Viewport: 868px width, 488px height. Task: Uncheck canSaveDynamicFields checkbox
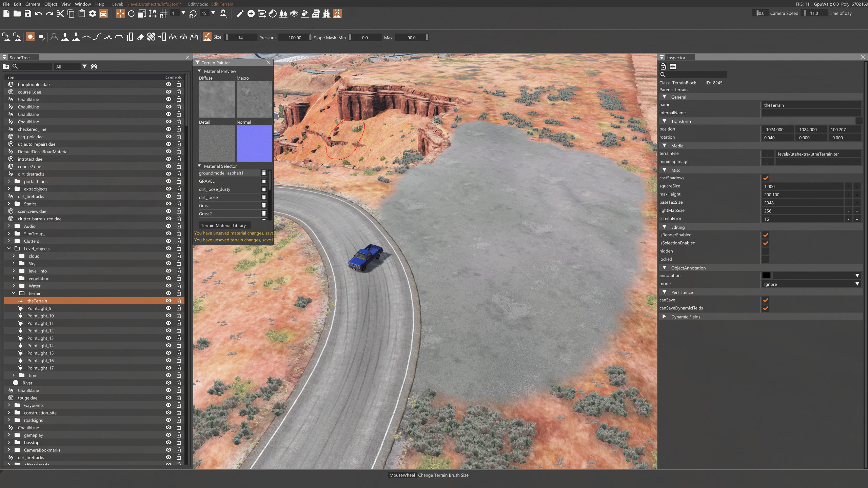(766, 308)
